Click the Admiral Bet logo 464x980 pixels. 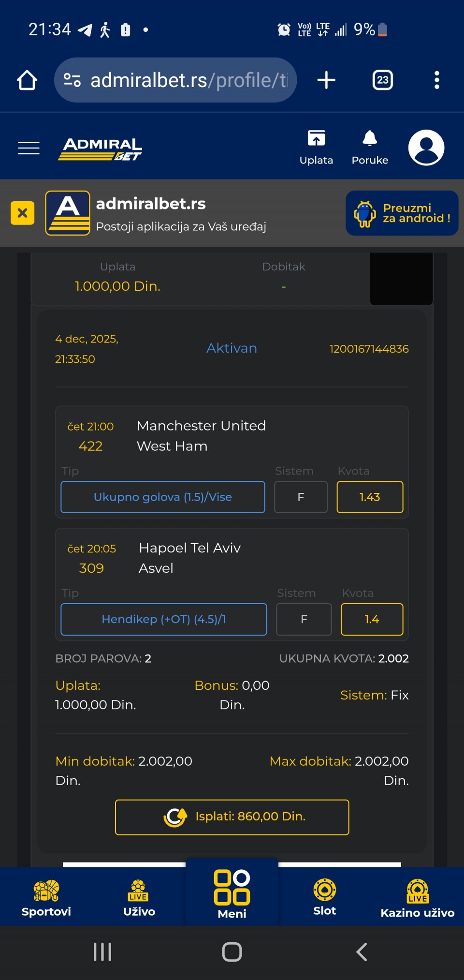(x=100, y=148)
